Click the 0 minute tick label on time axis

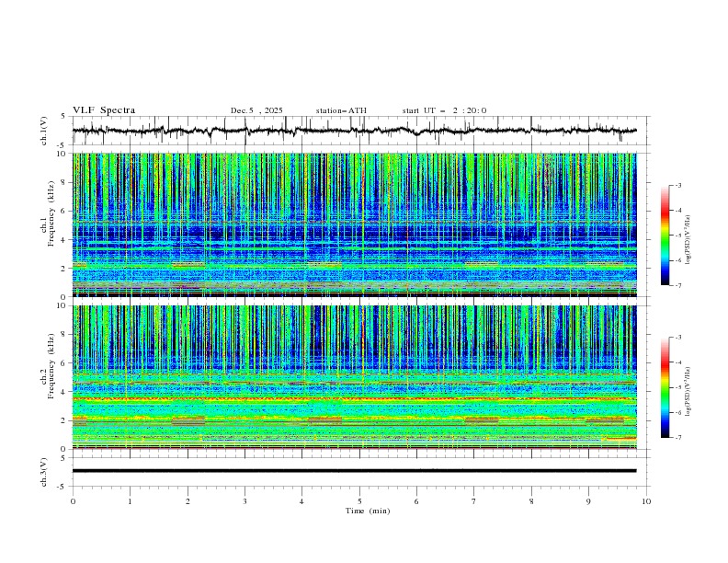(x=73, y=501)
